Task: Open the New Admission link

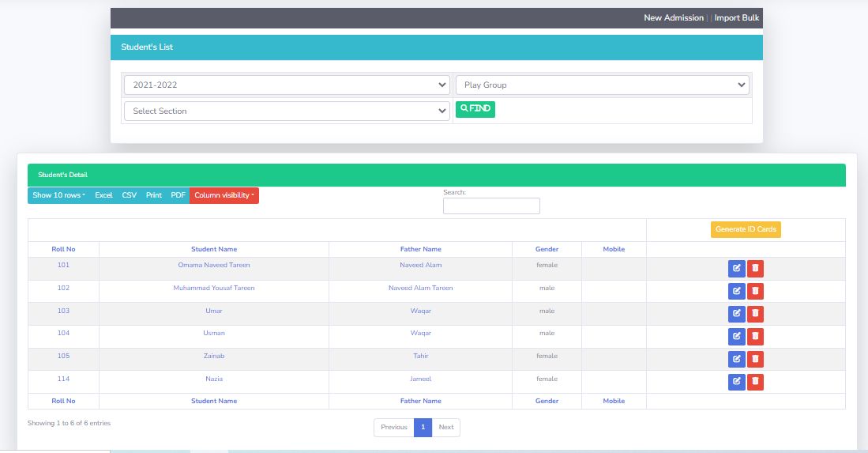Action: 673,17
